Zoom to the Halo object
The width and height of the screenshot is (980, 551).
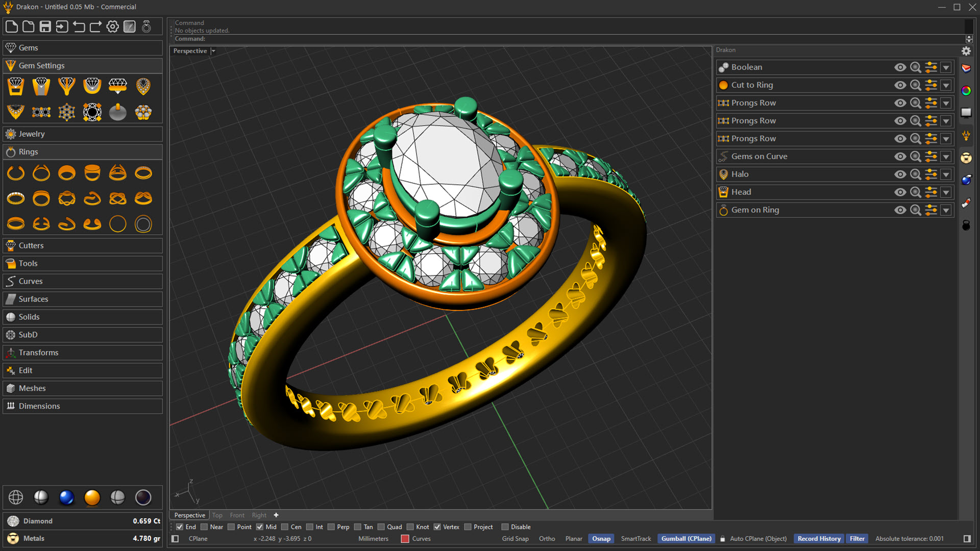tap(916, 174)
